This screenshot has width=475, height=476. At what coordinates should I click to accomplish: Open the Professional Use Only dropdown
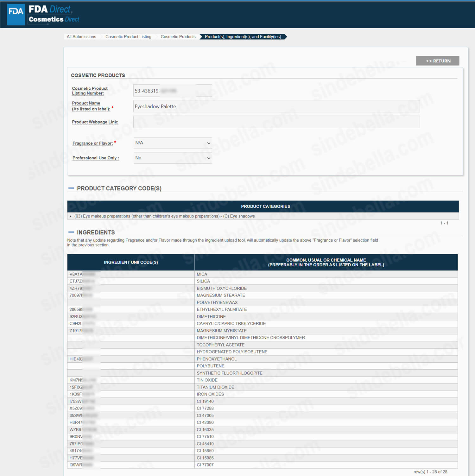click(x=173, y=158)
